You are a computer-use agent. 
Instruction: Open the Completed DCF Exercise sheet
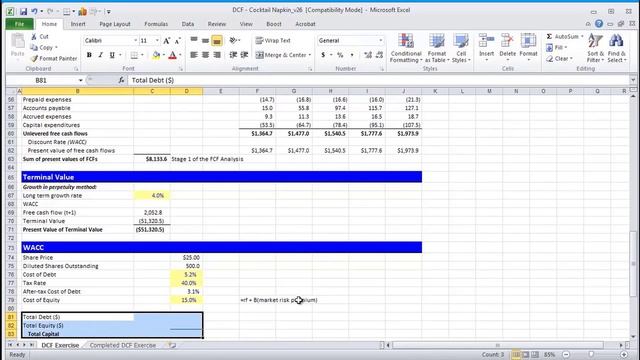pos(122,345)
